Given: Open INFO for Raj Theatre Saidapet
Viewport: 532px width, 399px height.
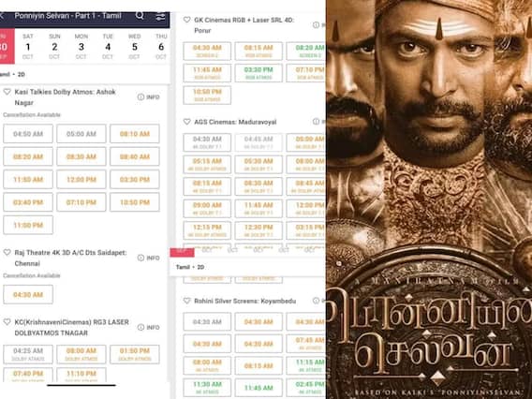Looking at the screenshot, I should [x=148, y=258].
